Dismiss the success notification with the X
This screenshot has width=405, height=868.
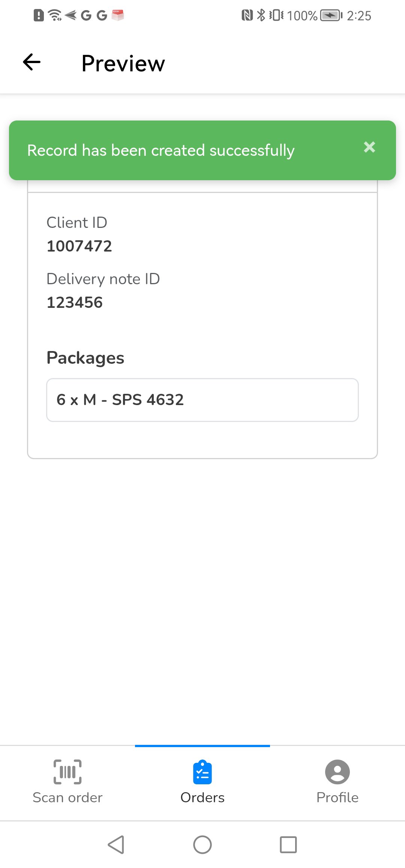369,147
